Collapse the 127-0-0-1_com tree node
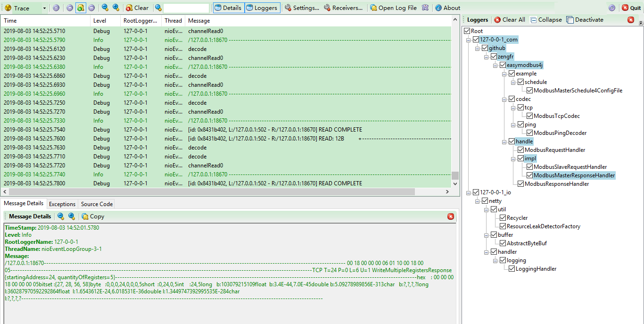 point(469,40)
